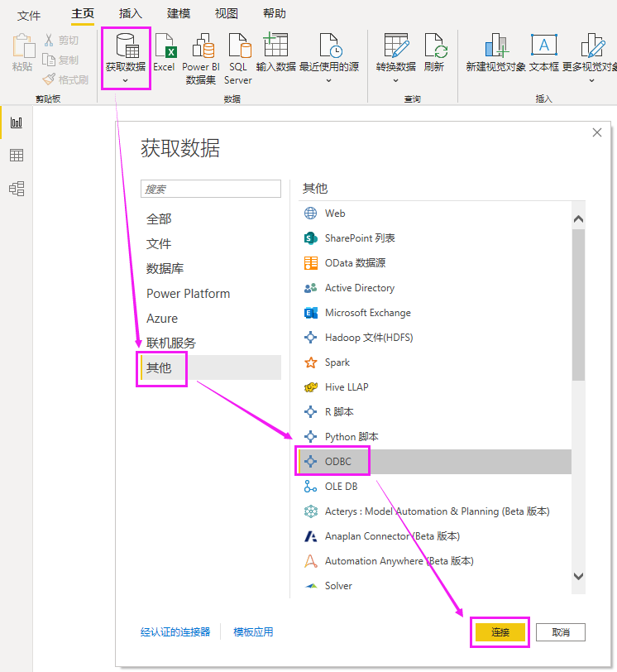The width and height of the screenshot is (617, 672).
Task: Select SQL Server ribbon icon
Action: tap(240, 46)
